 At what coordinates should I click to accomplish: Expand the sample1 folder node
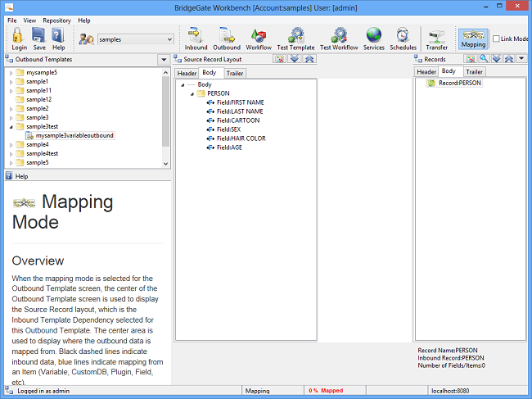(x=11, y=82)
